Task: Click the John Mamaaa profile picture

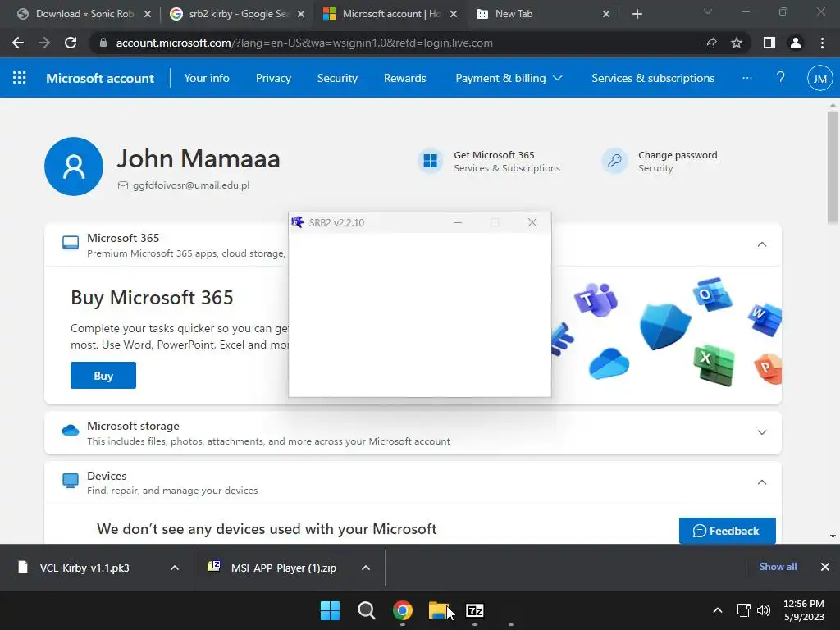Action: (74, 166)
